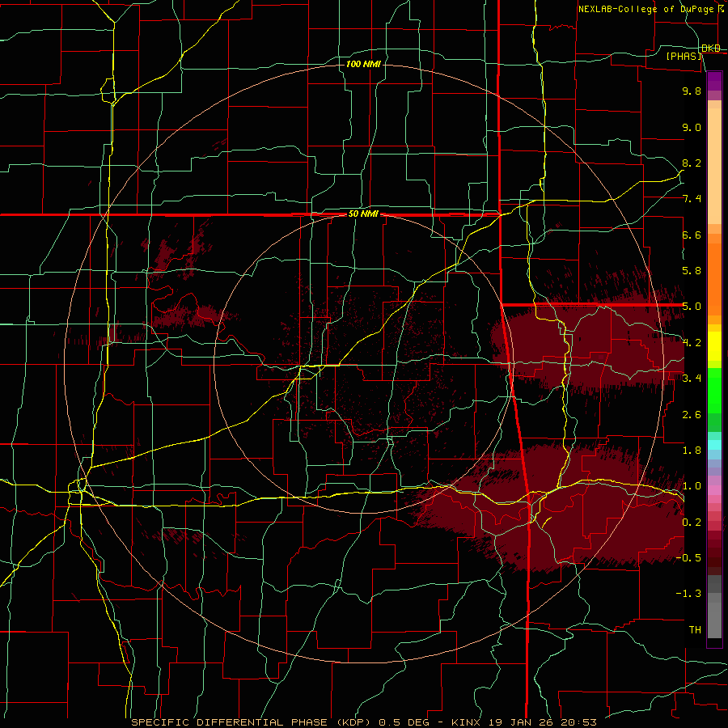Click the 5.0 value on the color scale
Screen dimensions: 728x728
click(x=692, y=307)
